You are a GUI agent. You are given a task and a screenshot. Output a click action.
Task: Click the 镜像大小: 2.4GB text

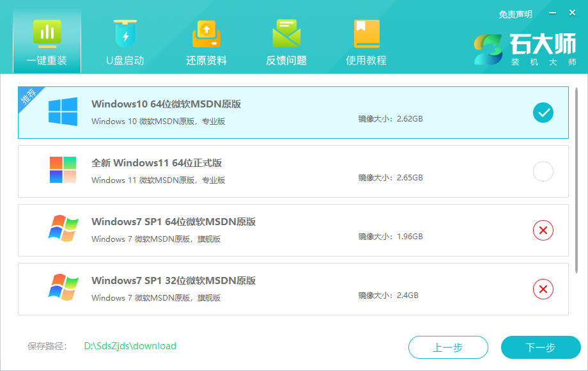(x=388, y=296)
